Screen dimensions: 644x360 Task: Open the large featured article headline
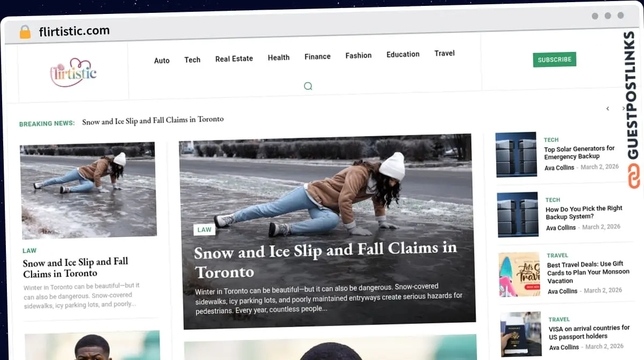point(325,260)
